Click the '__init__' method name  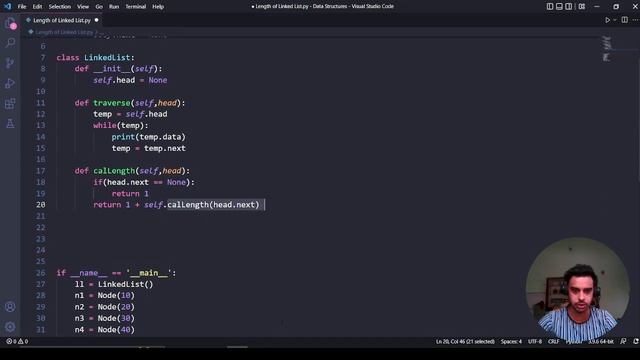click(111, 69)
